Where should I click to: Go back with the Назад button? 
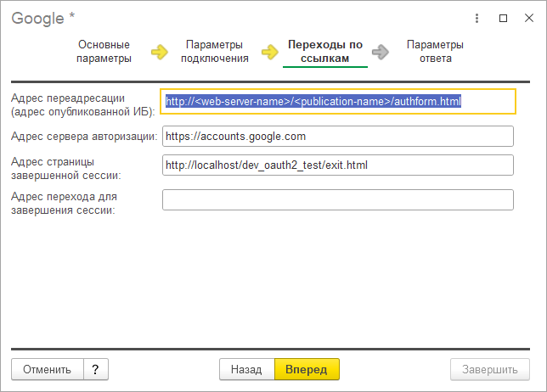[x=246, y=369]
